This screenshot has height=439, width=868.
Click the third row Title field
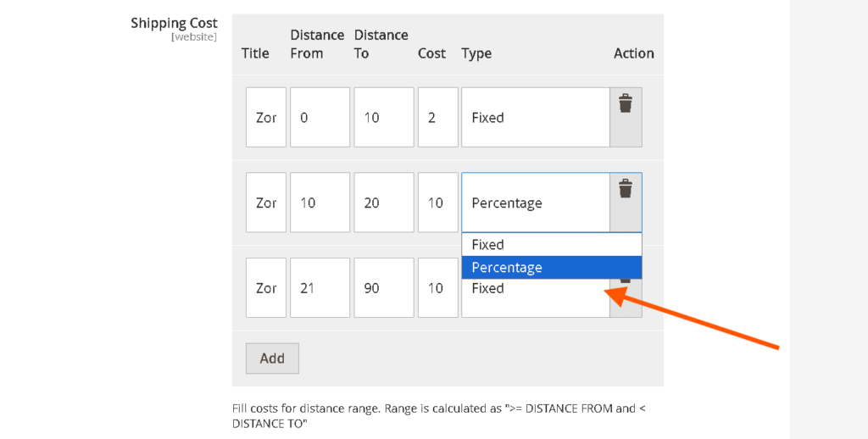266,288
